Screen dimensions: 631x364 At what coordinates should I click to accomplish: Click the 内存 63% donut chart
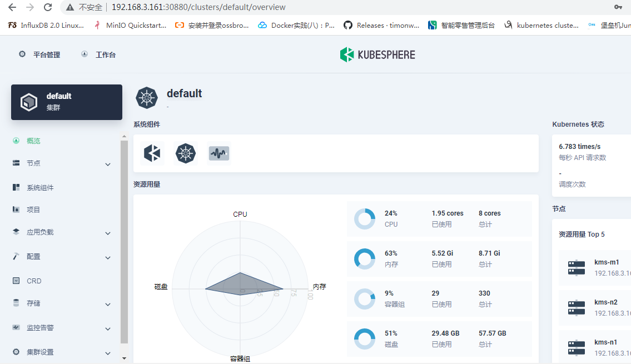pyautogui.click(x=365, y=258)
